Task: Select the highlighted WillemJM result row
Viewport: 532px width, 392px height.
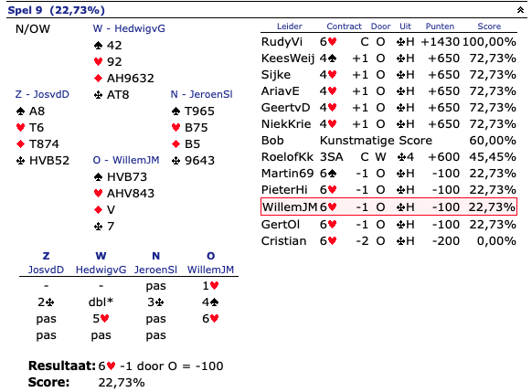Action: tap(388, 207)
